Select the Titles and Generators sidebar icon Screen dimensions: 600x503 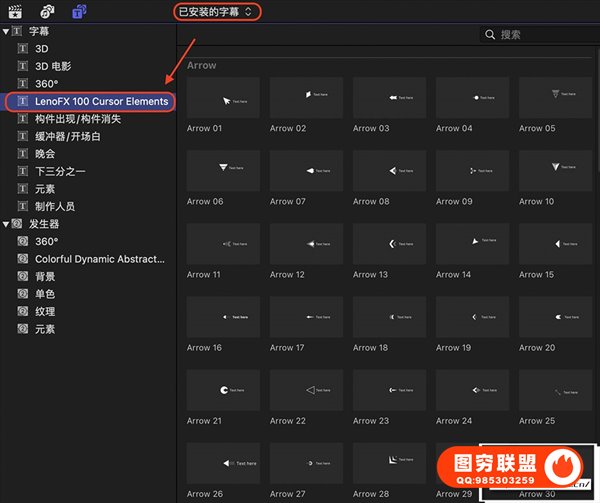tap(80, 12)
